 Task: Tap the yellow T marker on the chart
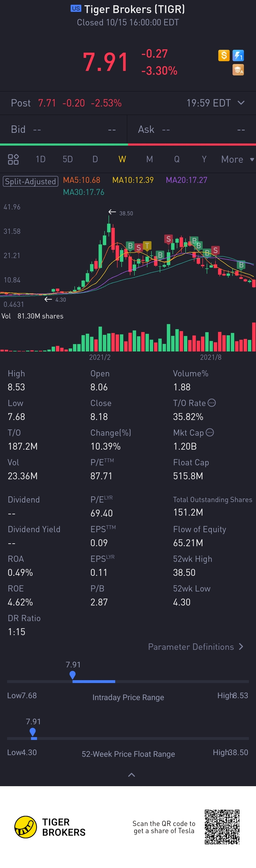147,246
